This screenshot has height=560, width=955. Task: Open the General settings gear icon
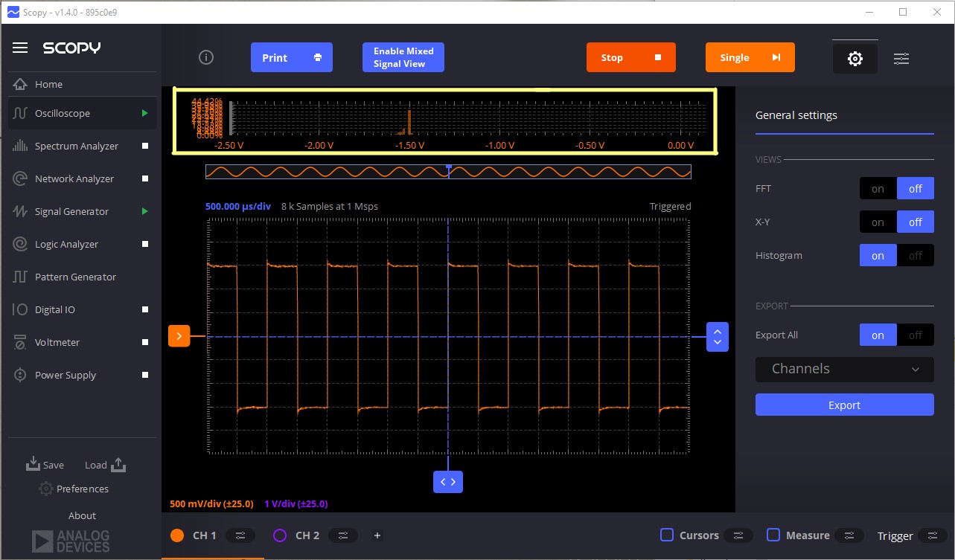pyautogui.click(x=855, y=58)
